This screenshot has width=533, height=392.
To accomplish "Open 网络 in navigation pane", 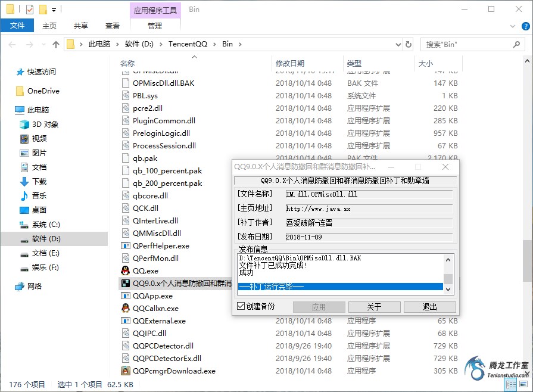I will click(x=28, y=286).
